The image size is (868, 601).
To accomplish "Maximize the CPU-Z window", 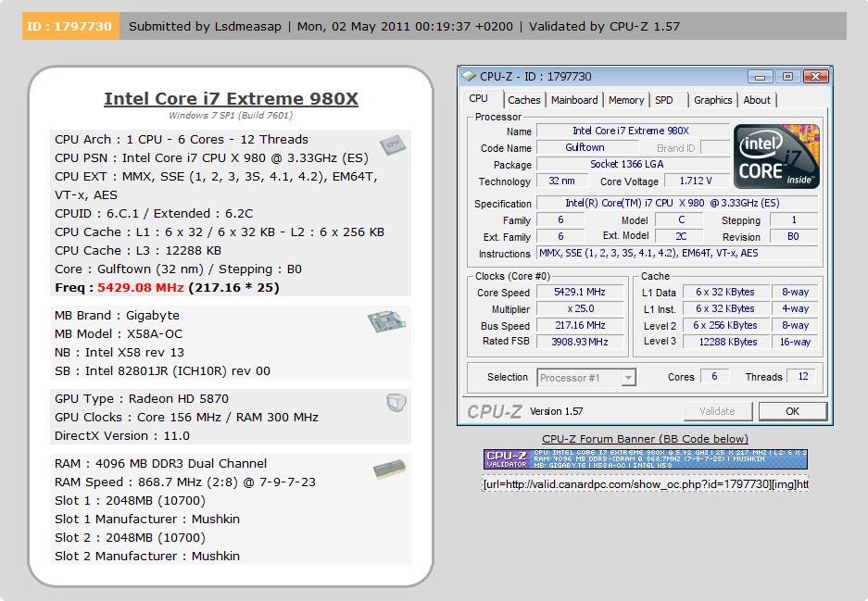I will 787,76.
